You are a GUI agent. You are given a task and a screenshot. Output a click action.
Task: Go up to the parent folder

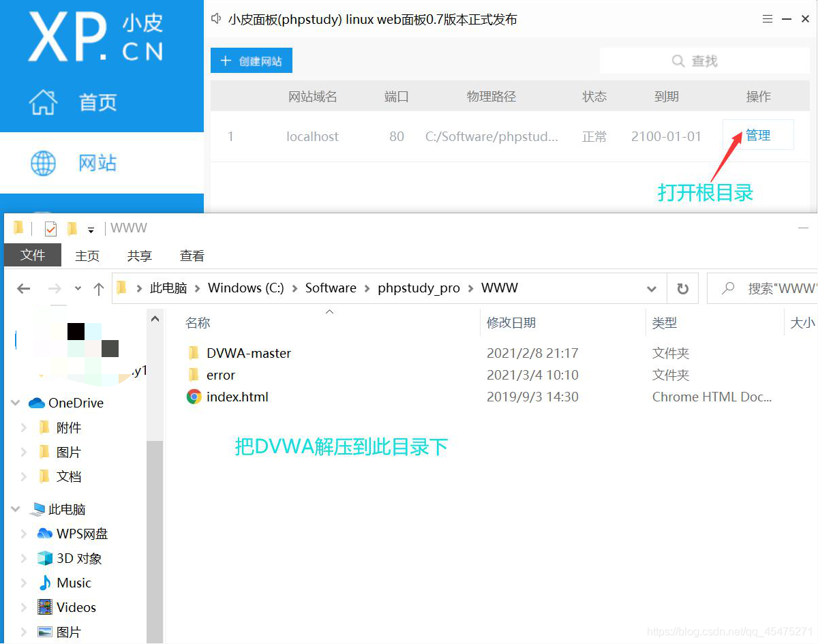pyautogui.click(x=98, y=288)
